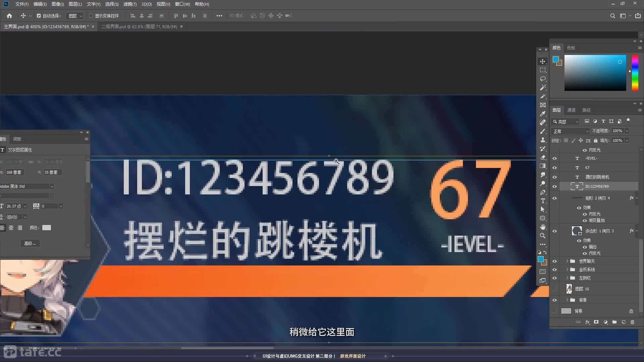
Task: Open the font family dropdown in text properties
Action: point(52,186)
